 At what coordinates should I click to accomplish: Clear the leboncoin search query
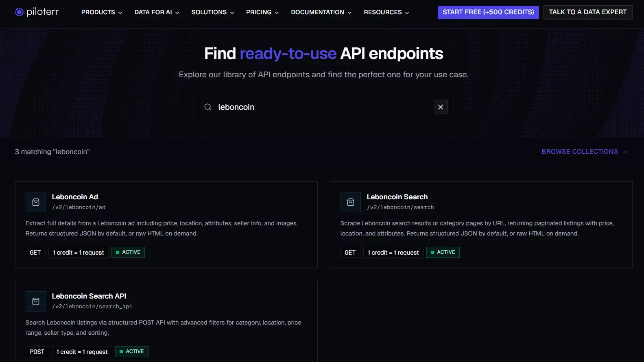[441, 107]
